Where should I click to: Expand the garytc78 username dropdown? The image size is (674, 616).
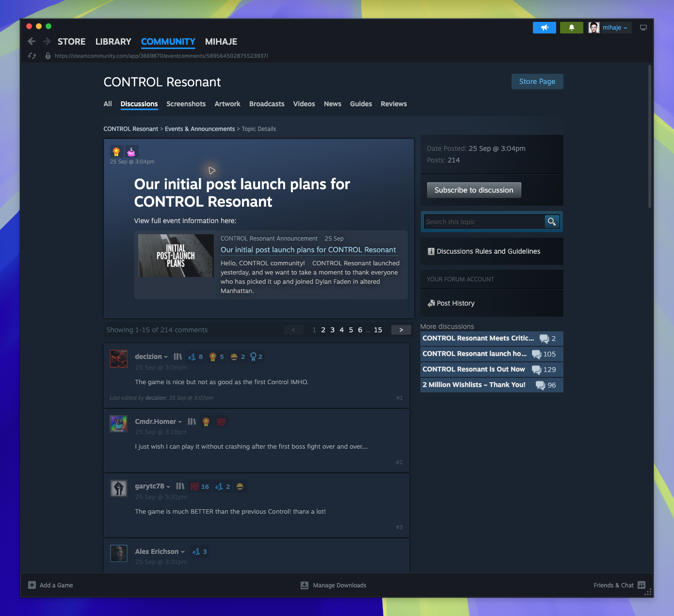168,487
